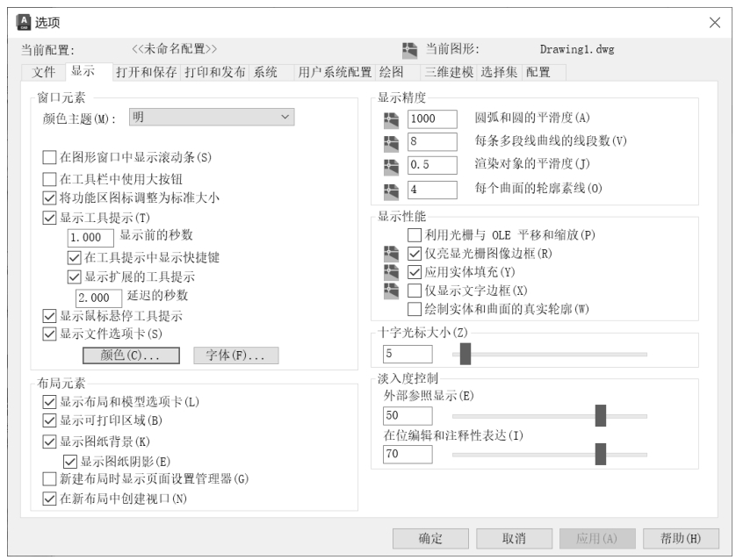
Task: Toggle 显示布局和模型选项卡(L) checkbox
Action: tap(49, 402)
